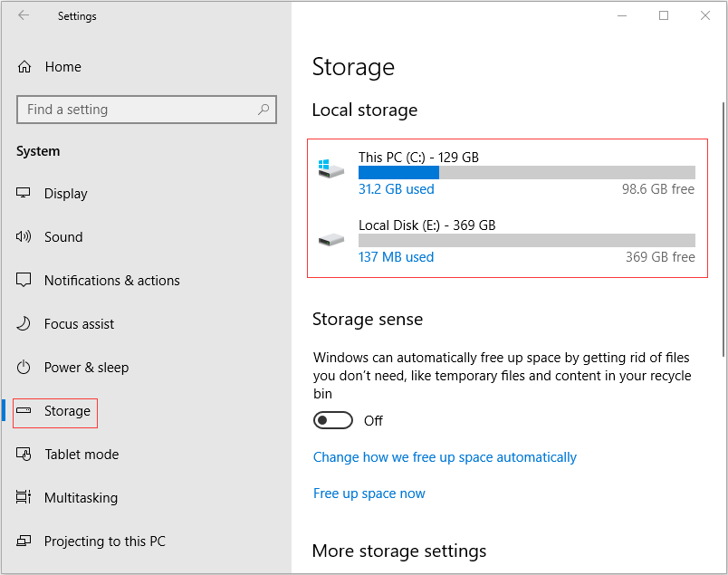The width and height of the screenshot is (728, 575).
Task: Click the search magnifier icon
Action: (263, 110)
